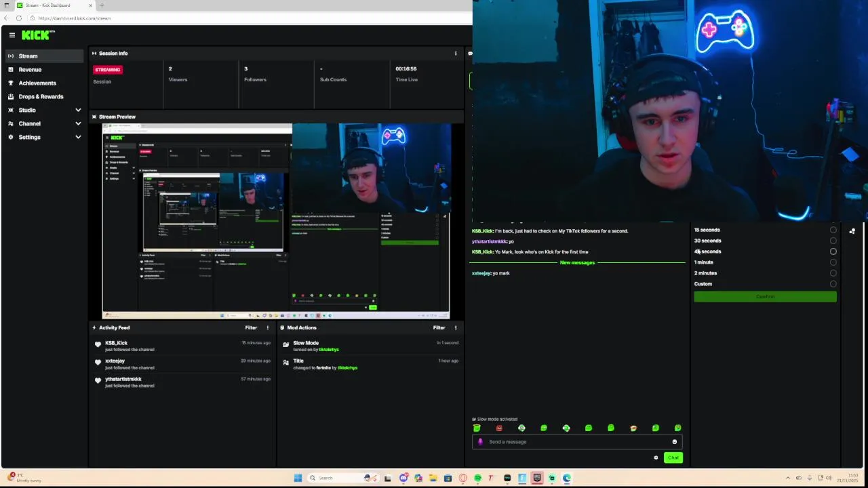Focus the Send a message field

577,442
